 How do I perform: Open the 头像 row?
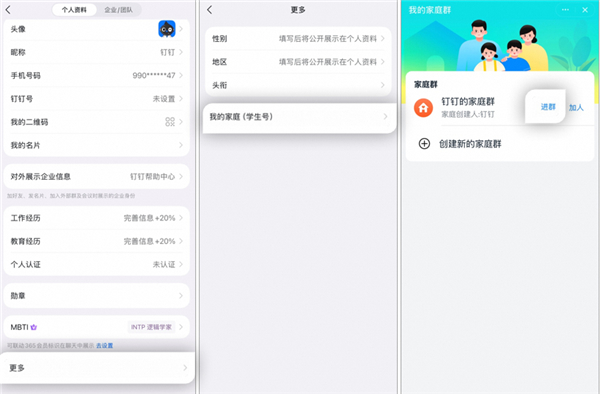click(96, 29)
